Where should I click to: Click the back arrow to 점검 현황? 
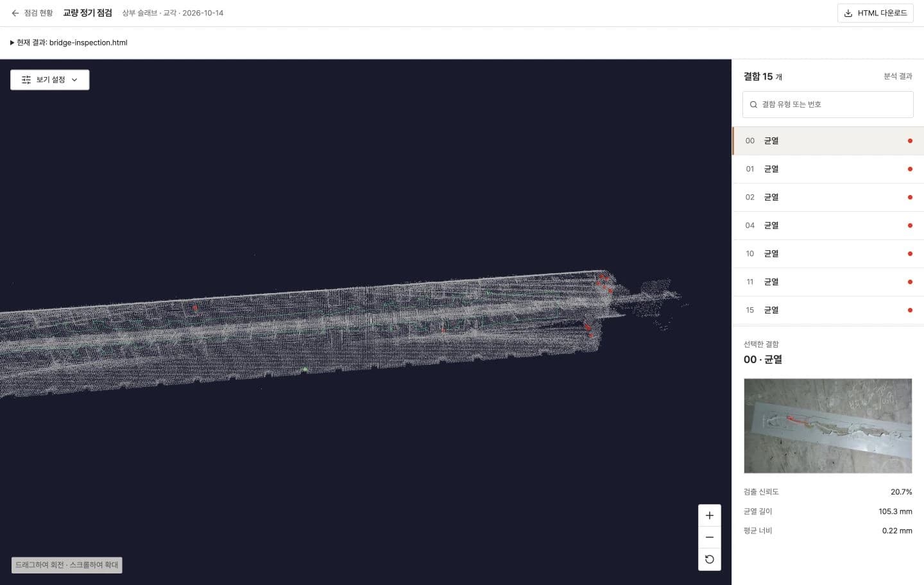tap(15, 13)
